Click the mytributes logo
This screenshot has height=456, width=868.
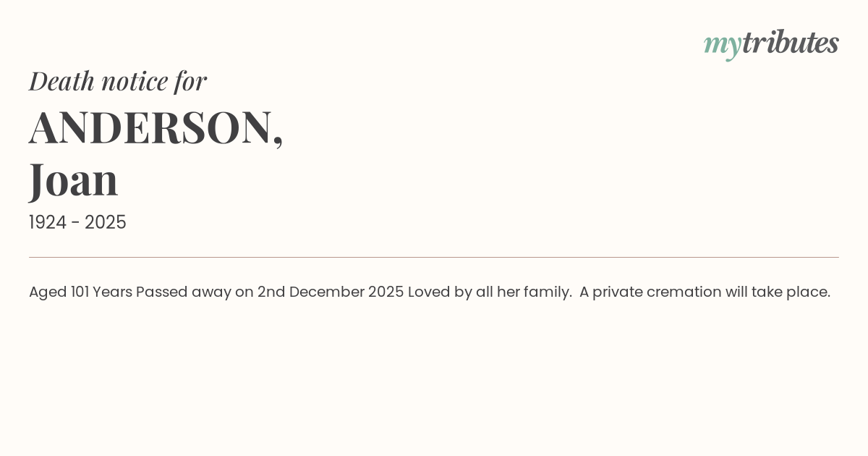[771, 43]
